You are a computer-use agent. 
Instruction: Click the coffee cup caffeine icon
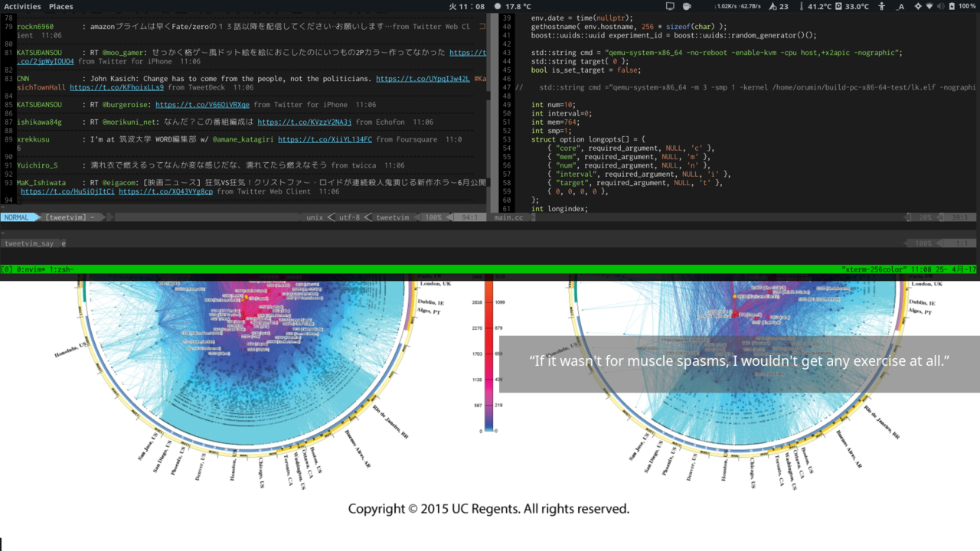coord(688,6)
